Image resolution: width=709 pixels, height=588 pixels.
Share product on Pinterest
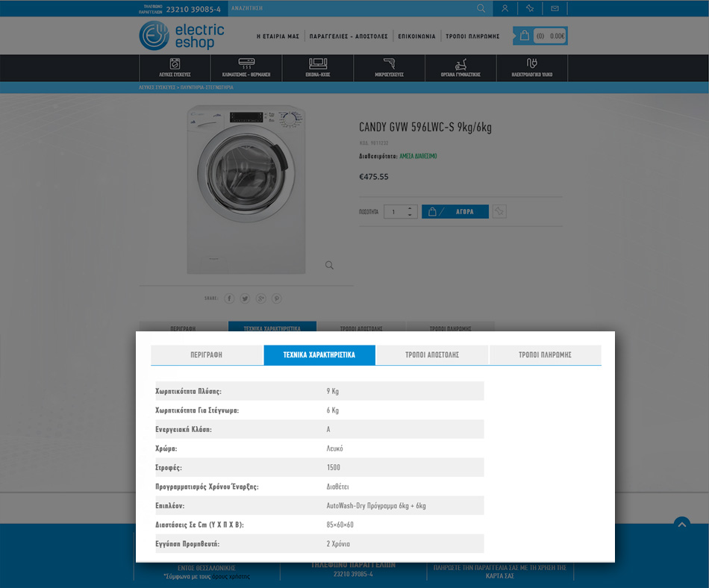tap(277, 298)
